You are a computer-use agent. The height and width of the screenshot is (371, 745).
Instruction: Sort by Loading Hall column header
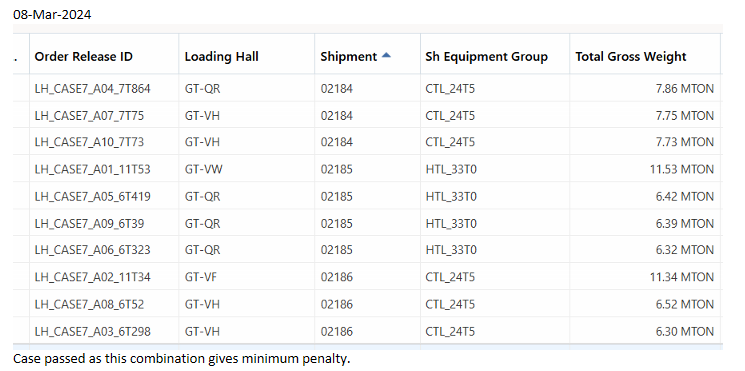tap(221, 57)
